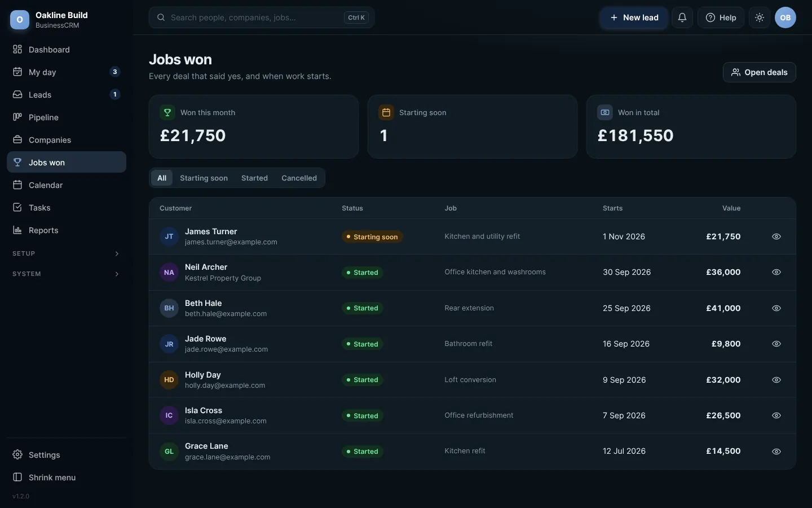
Task: Open Settings in the sidebar
Action: point(67,455)
